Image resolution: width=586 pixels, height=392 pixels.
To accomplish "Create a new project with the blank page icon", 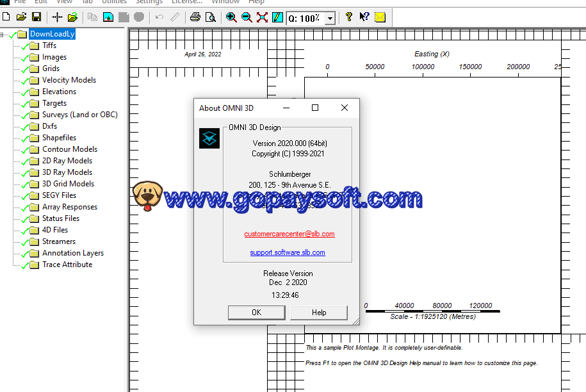I will click(x=6, y=17).
